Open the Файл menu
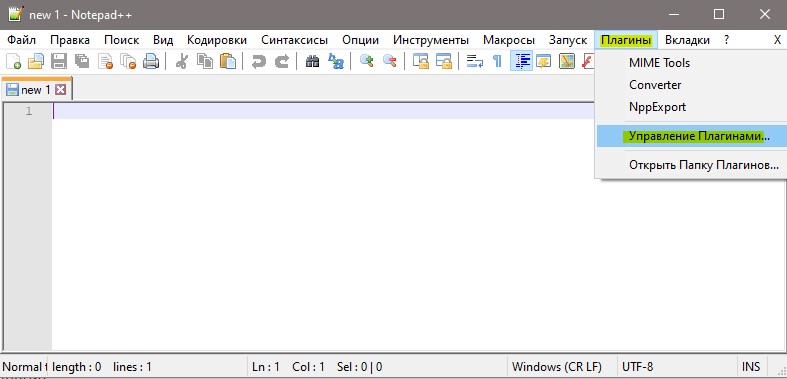 [x=22, y=40]
